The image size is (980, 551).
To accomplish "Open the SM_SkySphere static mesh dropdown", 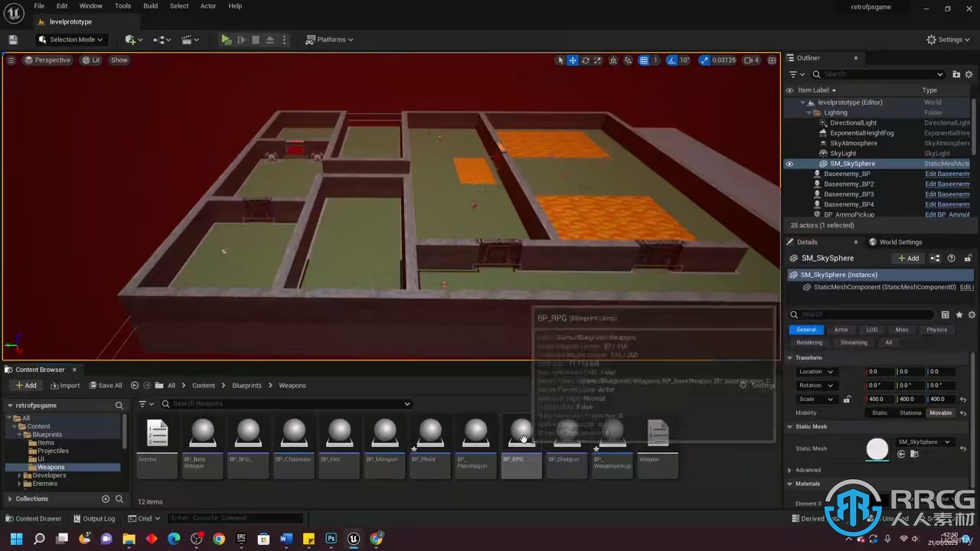I will (x=924, y=442).
